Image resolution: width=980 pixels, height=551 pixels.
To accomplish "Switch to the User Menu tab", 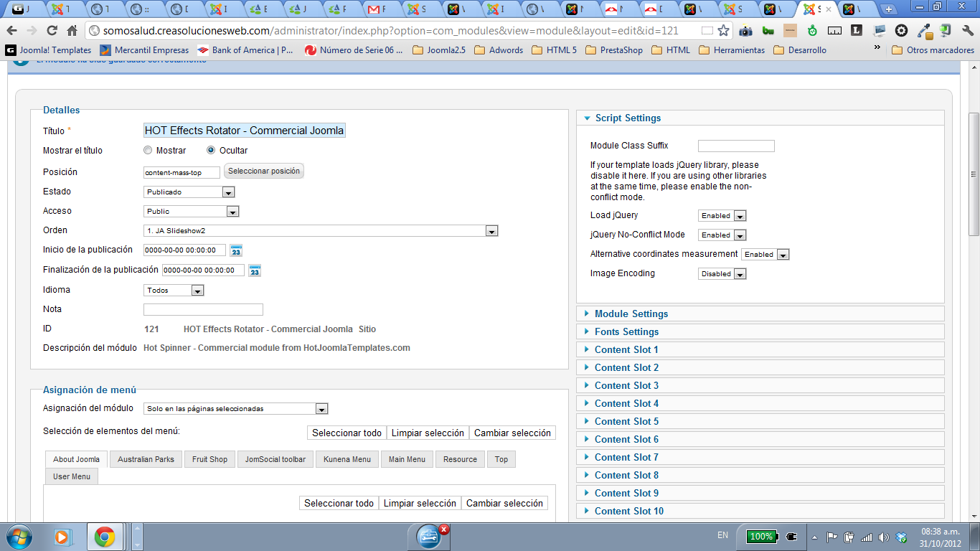I will (x=72, y=476).
